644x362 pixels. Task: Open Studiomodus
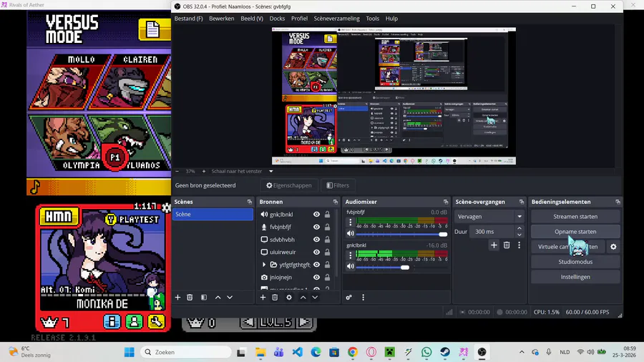click(x=575, y=262)
